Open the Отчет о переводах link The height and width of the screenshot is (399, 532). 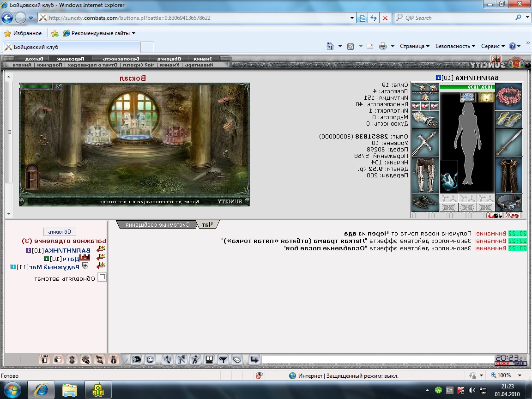[93, 65]
